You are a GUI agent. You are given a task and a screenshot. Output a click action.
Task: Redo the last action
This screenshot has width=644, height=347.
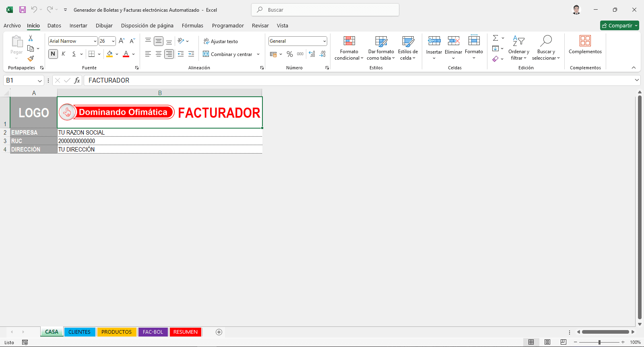coord(50,10)
